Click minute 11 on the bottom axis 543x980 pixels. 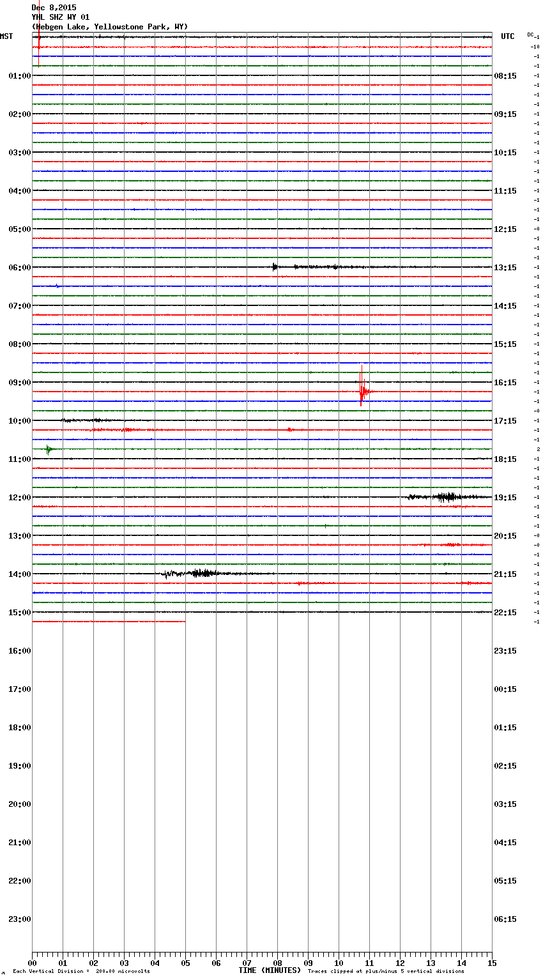(x=369, y=963)
